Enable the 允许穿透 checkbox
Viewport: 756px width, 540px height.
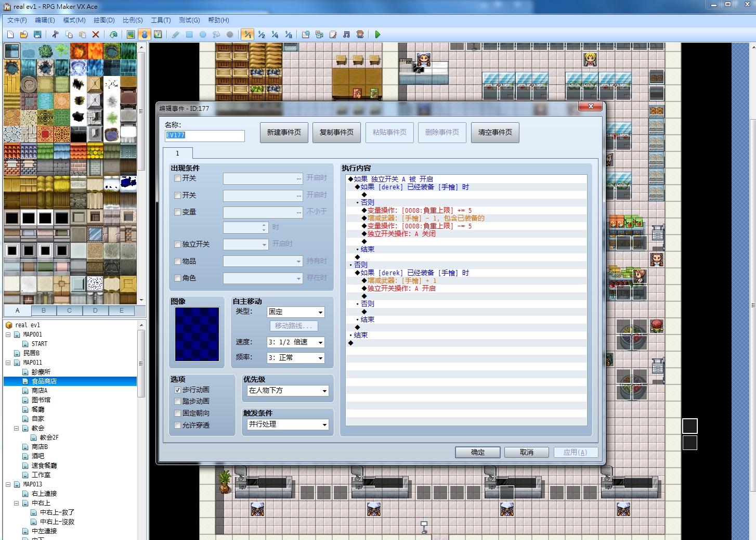tap(178, 425)
